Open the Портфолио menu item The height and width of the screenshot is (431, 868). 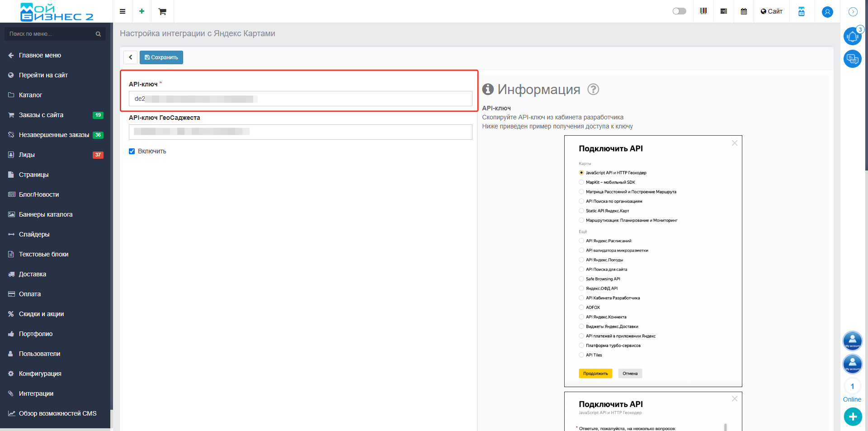pos(55,334)
